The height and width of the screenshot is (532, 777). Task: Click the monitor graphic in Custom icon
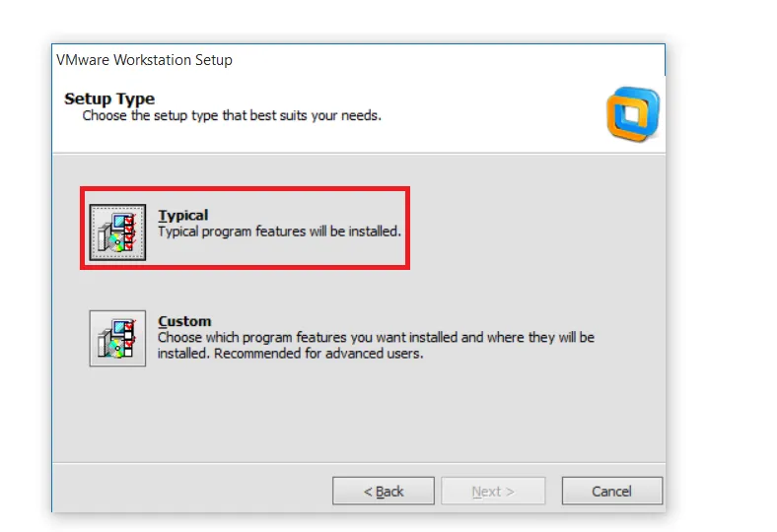(x=119, y=328)
